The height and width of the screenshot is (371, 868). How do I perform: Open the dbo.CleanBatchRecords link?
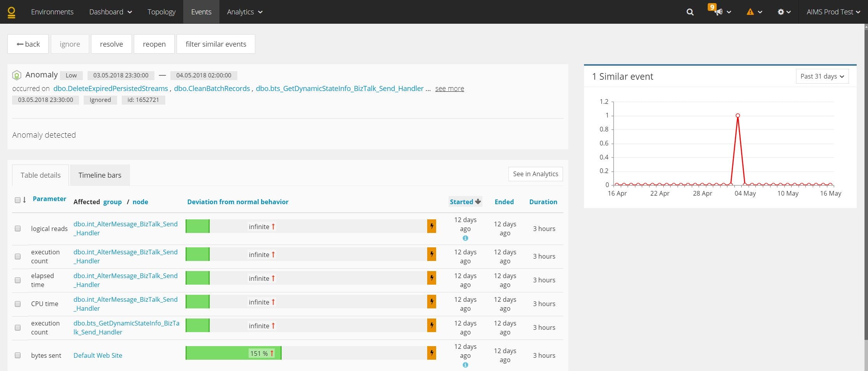[x=212, y=88]
